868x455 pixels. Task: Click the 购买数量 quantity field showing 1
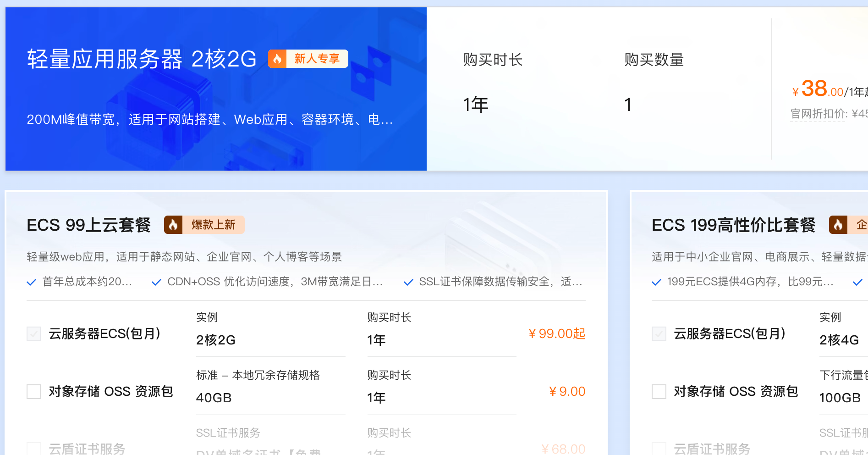pos(628,104)
